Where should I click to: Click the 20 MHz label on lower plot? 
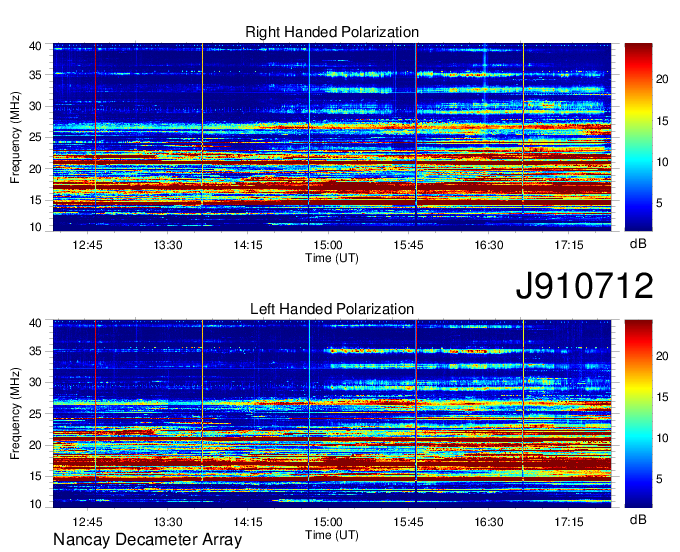click(x=35, y=445)
